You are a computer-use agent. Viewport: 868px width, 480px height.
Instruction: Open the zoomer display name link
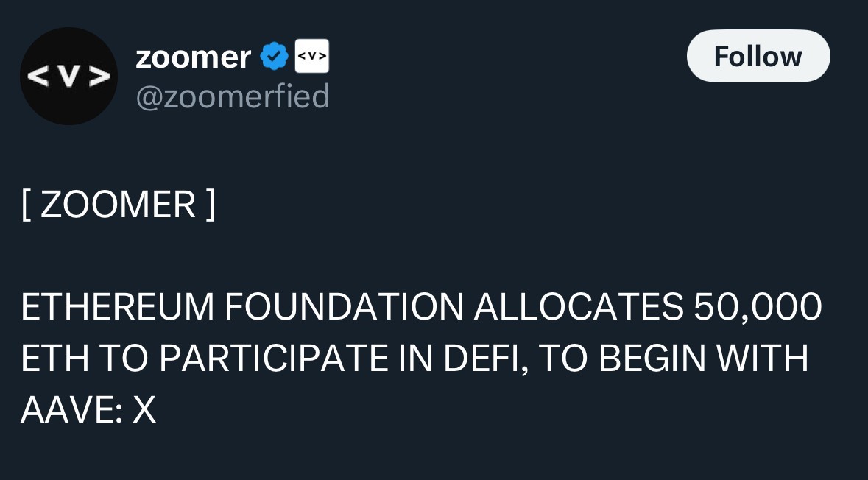[x=193, y=57]
